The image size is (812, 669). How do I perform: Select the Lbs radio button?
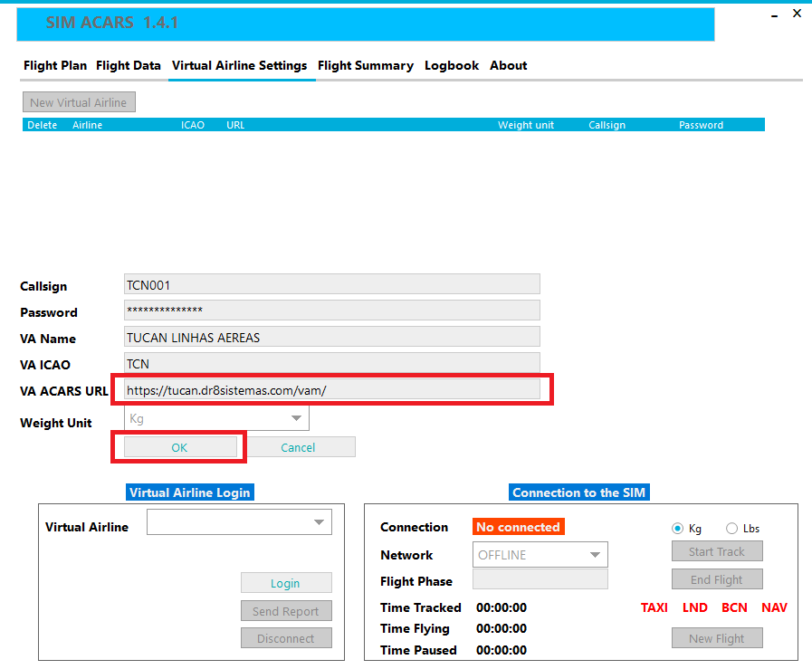coord(731,529)
